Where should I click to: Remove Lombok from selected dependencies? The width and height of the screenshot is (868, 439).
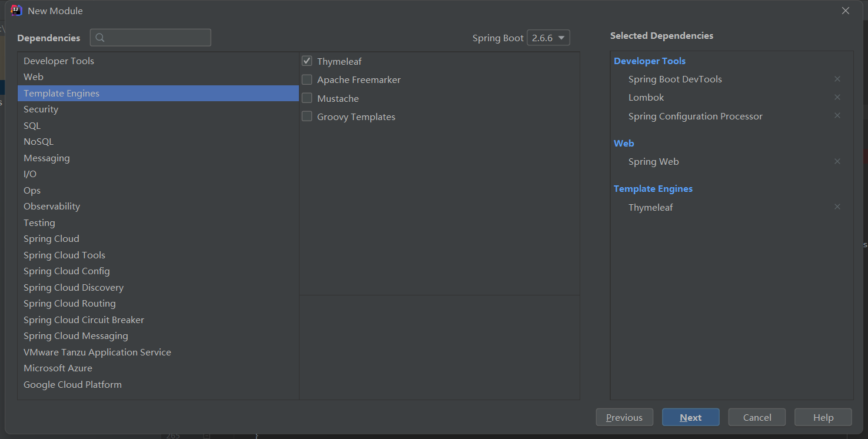coord(837,97)
